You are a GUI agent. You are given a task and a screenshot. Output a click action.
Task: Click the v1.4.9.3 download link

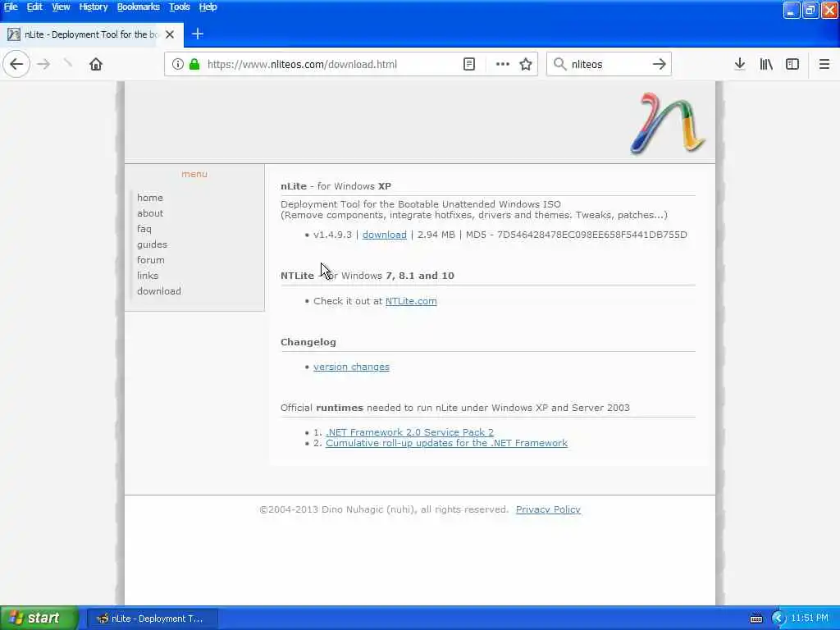[385, 235]
